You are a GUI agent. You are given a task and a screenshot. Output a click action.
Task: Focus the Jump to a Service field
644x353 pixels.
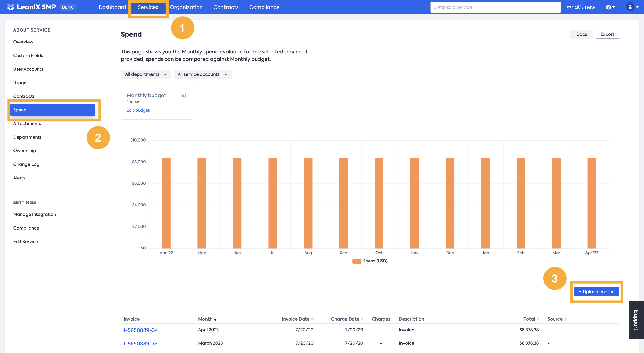click(x=495, y=7)
